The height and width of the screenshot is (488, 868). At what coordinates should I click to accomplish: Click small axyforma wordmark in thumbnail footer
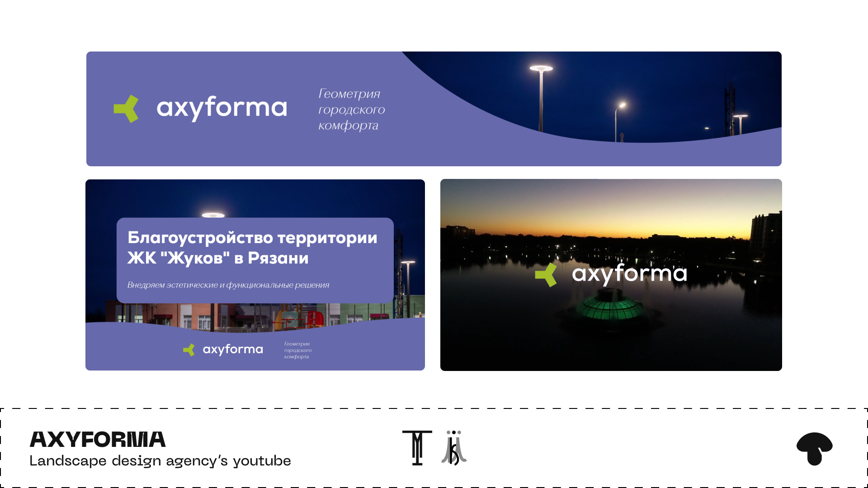click(233, 349)
